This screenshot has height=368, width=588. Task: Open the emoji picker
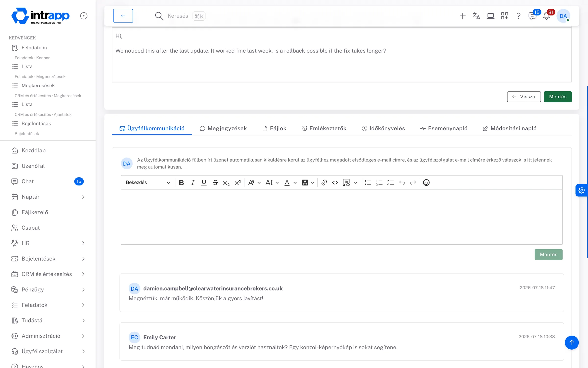(x=426, y=183)
